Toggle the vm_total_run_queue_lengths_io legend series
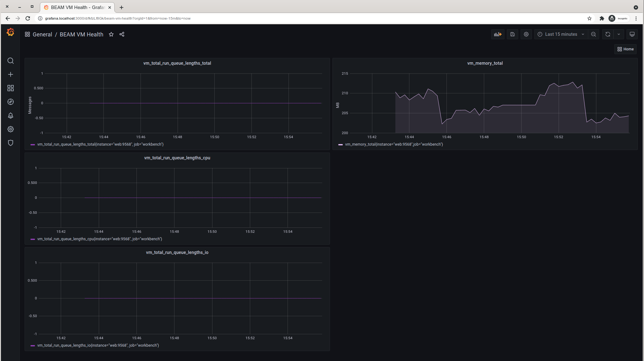The height and width of the screenshot is (361, 644). click(x=98, y=345)
